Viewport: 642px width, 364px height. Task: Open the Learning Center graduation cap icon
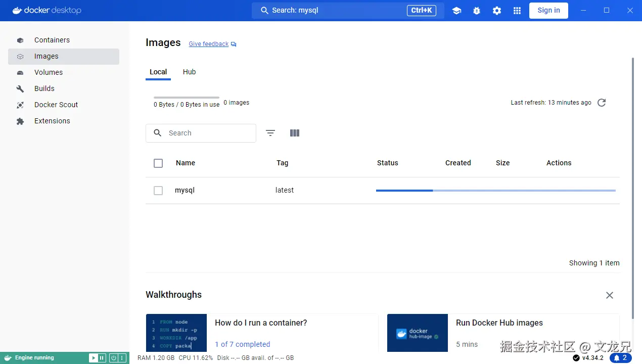(456, 11)
